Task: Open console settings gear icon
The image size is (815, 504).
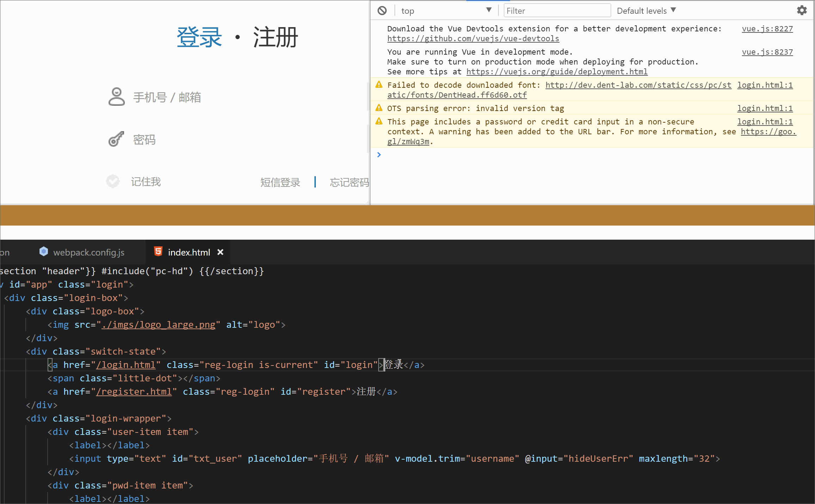Action: click(802, 10)
